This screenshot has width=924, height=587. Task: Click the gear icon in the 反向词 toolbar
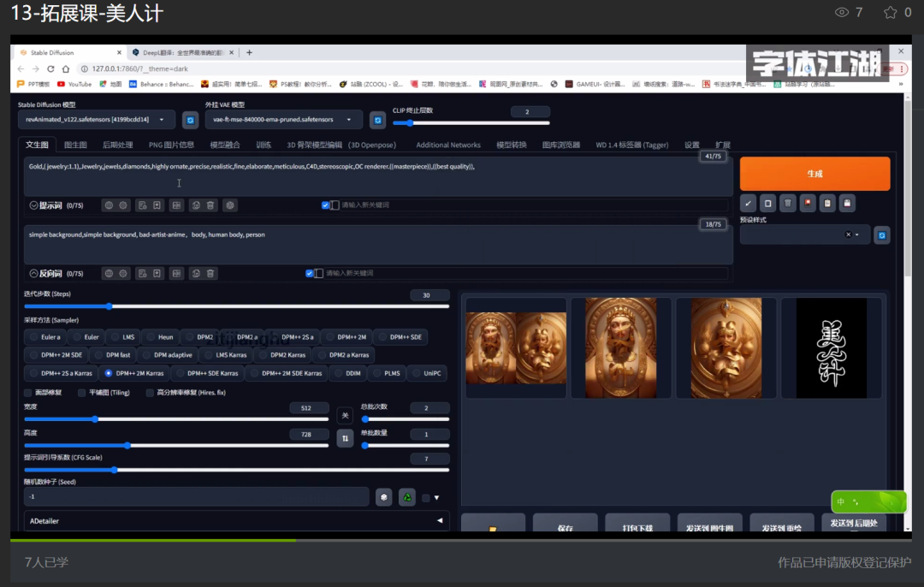[x=123, y=274]
